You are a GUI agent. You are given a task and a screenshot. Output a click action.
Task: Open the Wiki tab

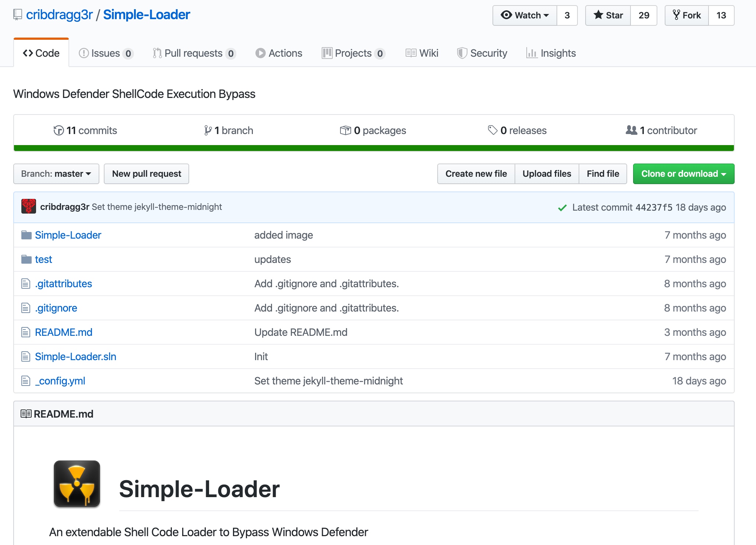[422, 53]
